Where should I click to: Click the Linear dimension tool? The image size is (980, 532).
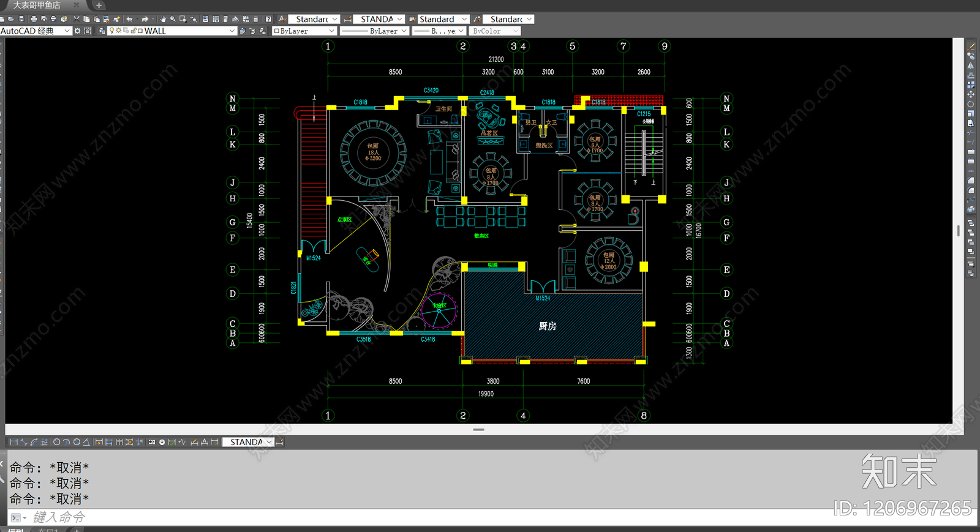(x=13, y=442)
